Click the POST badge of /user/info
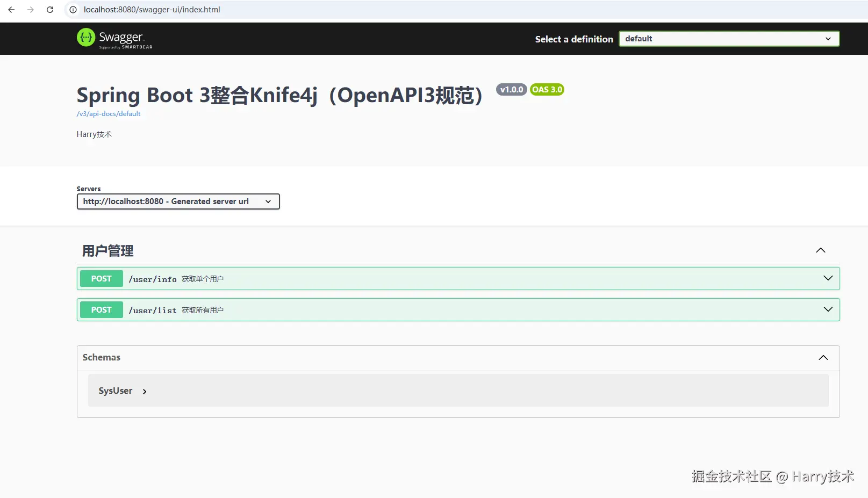Image resolution: width=868 pixels, height=498 pixels. 102,279
